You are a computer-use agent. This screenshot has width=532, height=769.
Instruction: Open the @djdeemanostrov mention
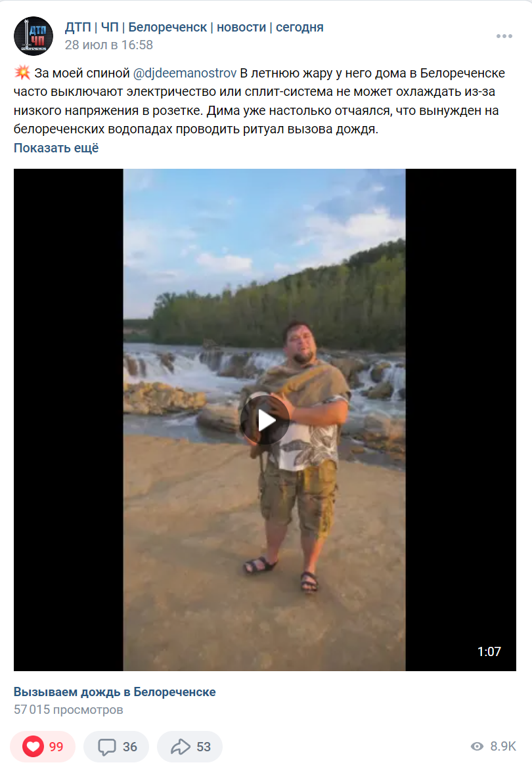[x=185, y=73]
